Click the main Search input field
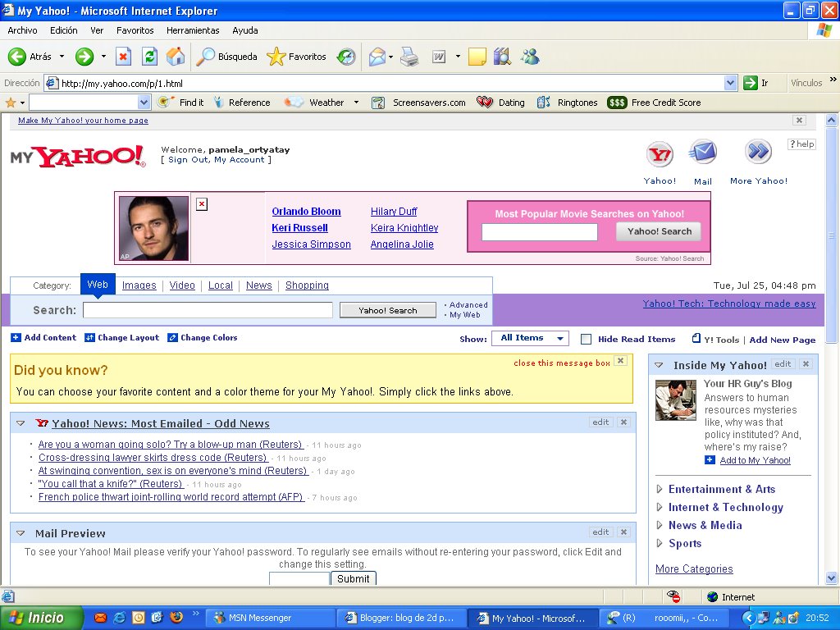The image size is (840, 630). 208,310
